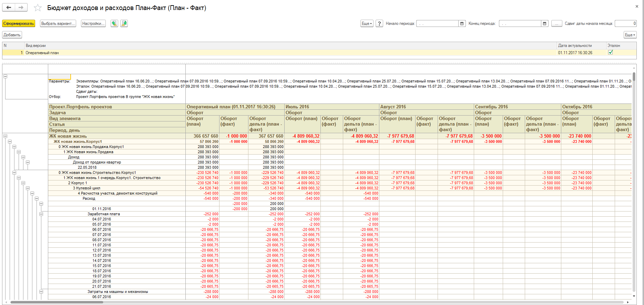
Task: Open the Еще menu above versions table
Action: 630,35
